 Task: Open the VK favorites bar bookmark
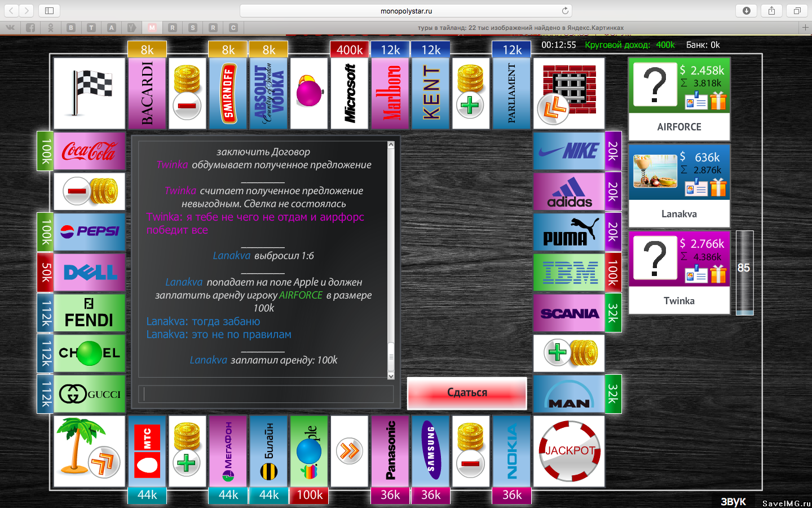tap(10, 27)
